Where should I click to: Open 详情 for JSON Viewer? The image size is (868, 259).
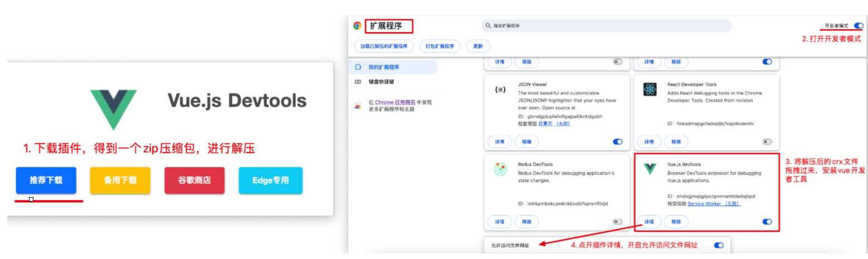coord(499,142)
